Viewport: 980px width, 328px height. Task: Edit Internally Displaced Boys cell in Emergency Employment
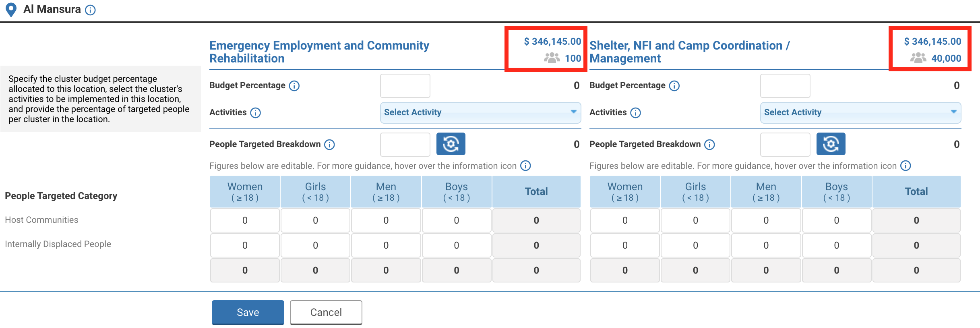tap(457, 245)
